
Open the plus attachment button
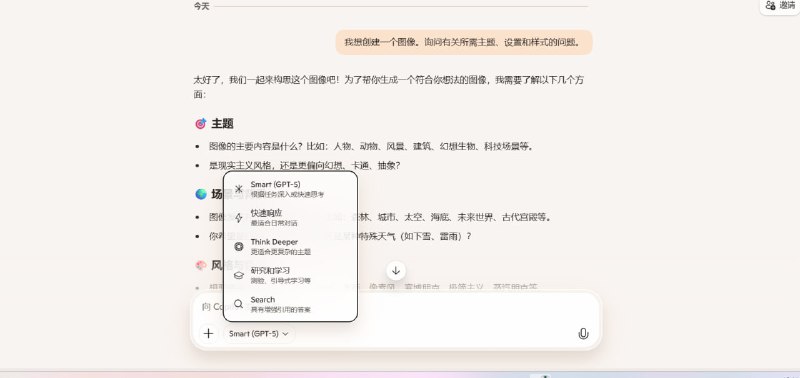point(208,334)
